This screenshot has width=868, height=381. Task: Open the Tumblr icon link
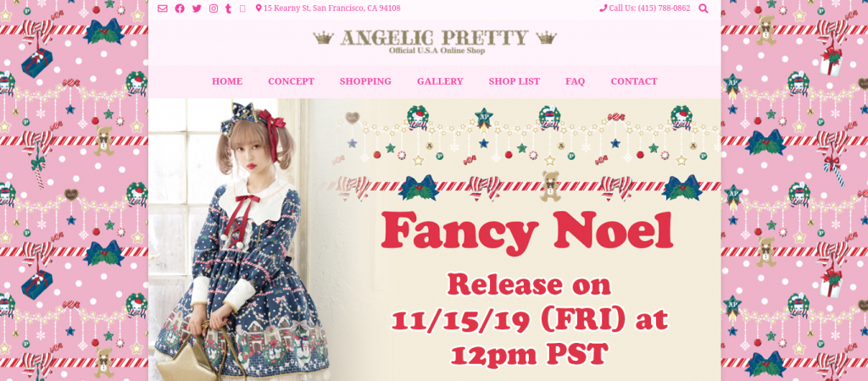tap(228, 8)
